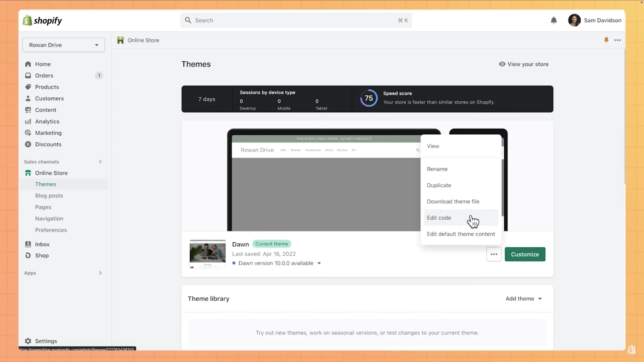Open notifications bell
This screenshot has width=644, height=362.
[554, 20]
